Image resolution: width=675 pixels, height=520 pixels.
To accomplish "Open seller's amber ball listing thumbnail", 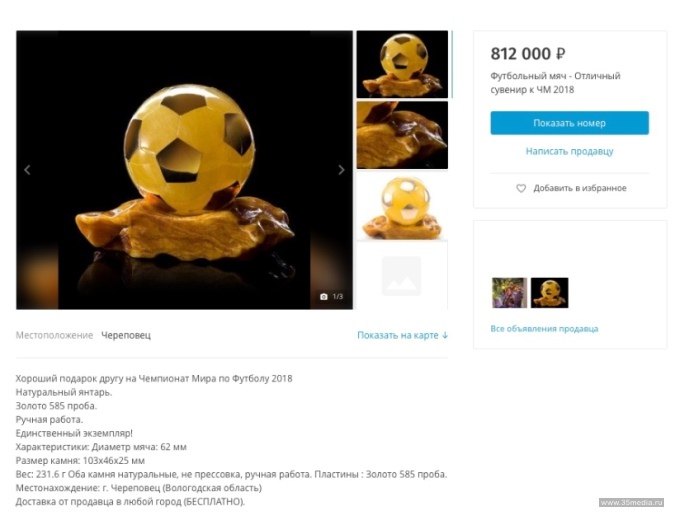I will pyautogui.click(x=549, y=293).
